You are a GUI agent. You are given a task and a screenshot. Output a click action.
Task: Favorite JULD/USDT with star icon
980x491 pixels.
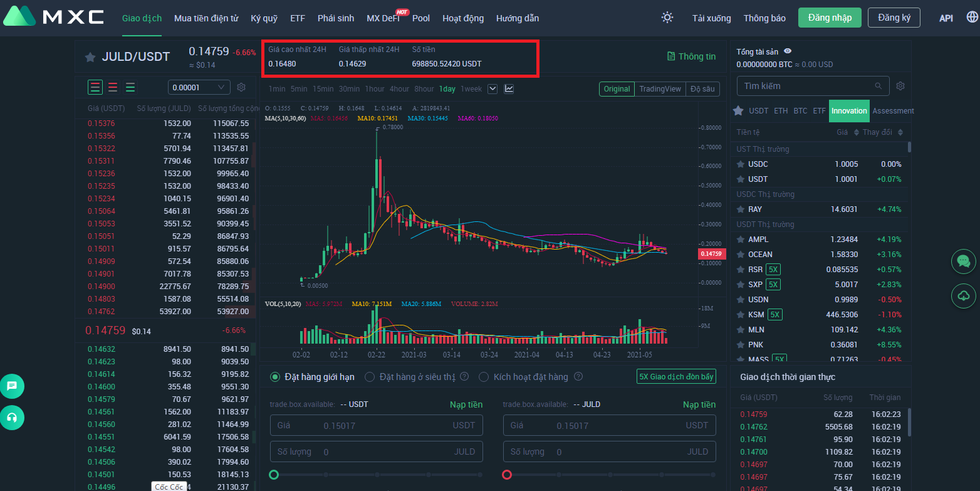90,57
